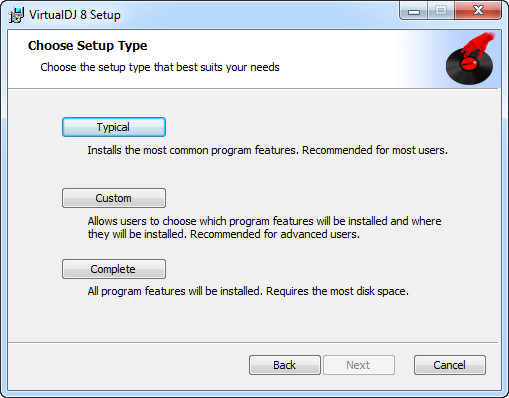Click the VirtualDJ installer icon in title bar
The width and height of the screenshot is (509, 398).
pyautogui.click(x=16, y=15)
